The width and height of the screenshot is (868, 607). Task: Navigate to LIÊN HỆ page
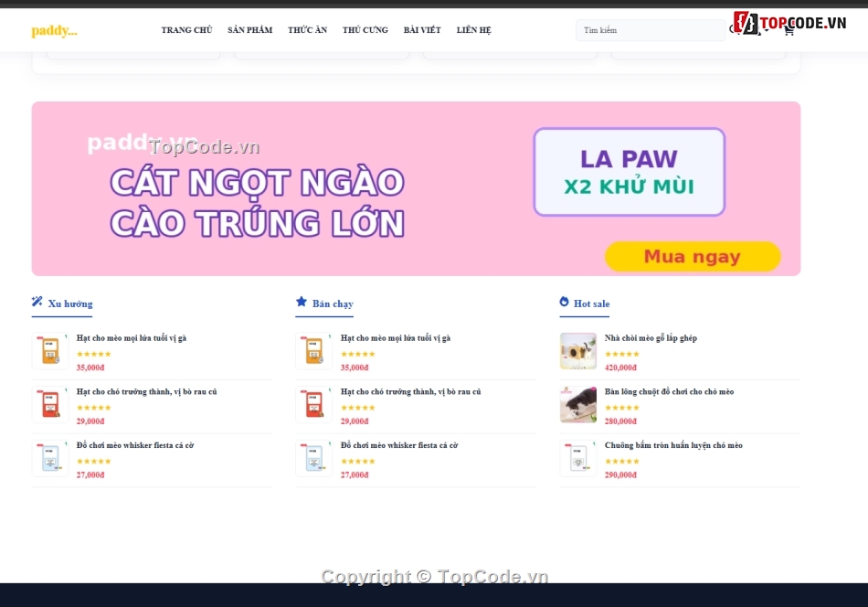click(474, 30)
